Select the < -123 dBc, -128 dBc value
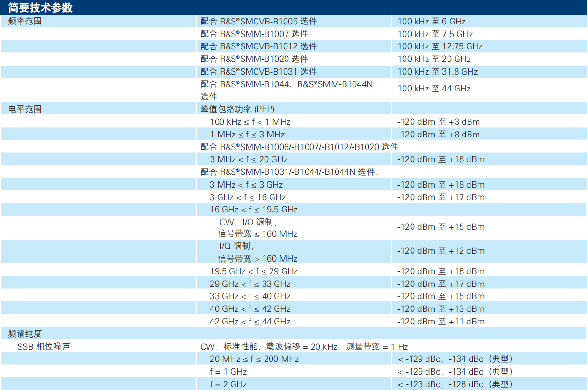This screenshot has width=588, height=390. (455, 384)
